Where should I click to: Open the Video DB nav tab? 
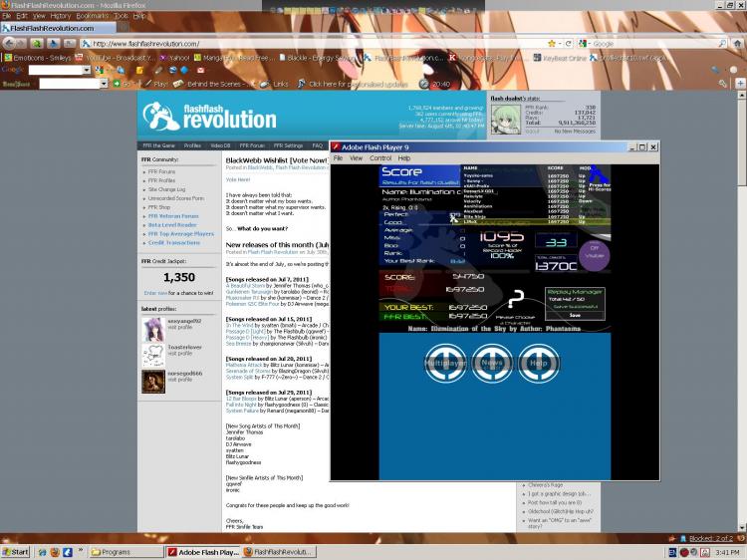(220, 145)
